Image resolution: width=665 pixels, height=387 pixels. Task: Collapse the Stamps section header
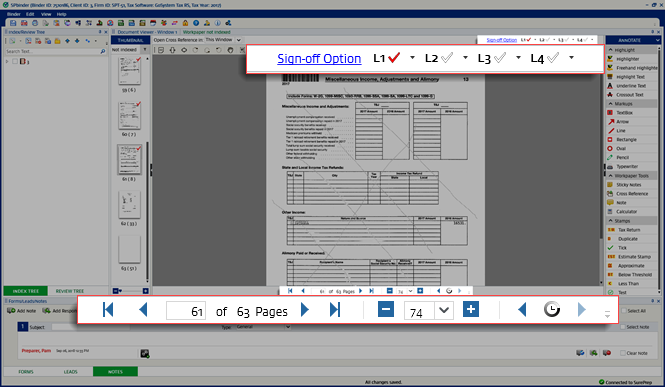pyautogui.click(x=632, y=221)
